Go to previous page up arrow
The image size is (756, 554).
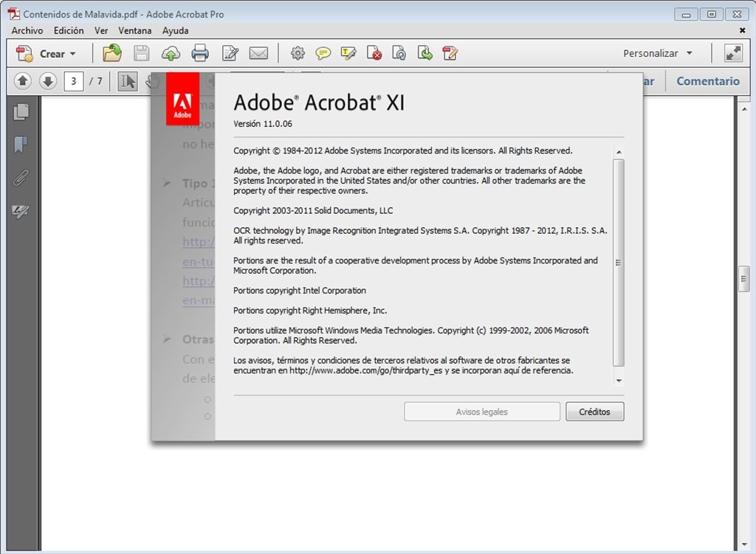(x=23, y=81)
